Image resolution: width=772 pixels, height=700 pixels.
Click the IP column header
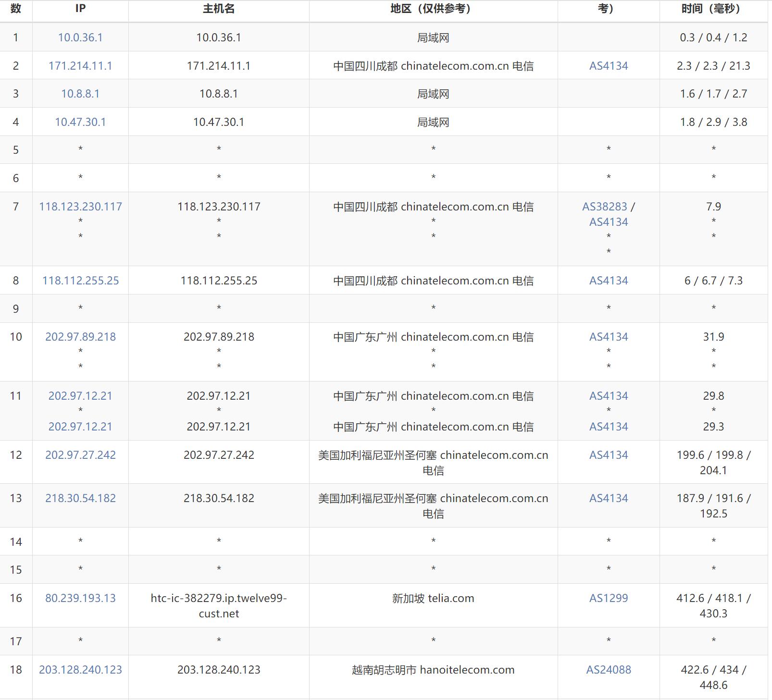(x=80, y=9)
